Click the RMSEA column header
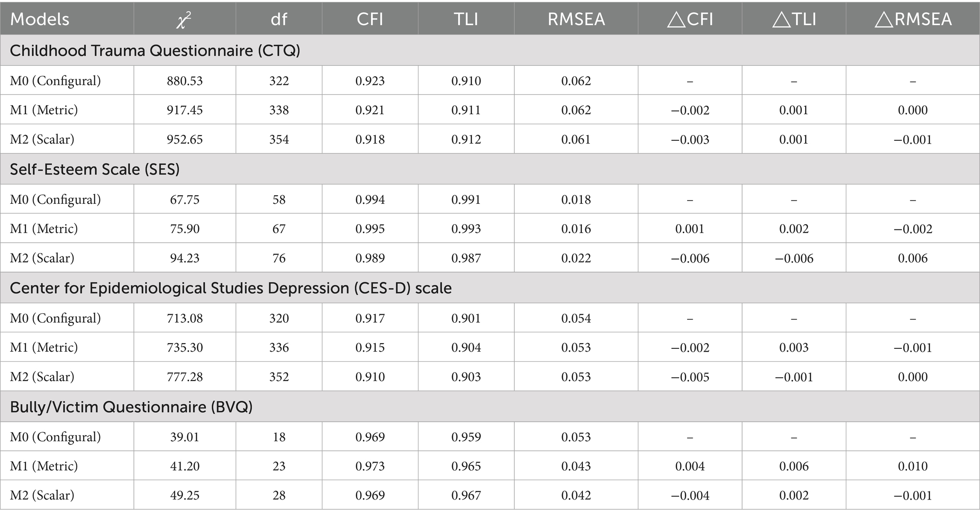This screenshot has height=518, width=980. (576, 19)
